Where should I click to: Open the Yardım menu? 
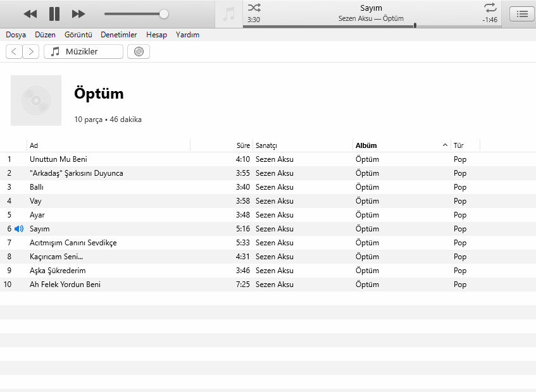[188, 35]
